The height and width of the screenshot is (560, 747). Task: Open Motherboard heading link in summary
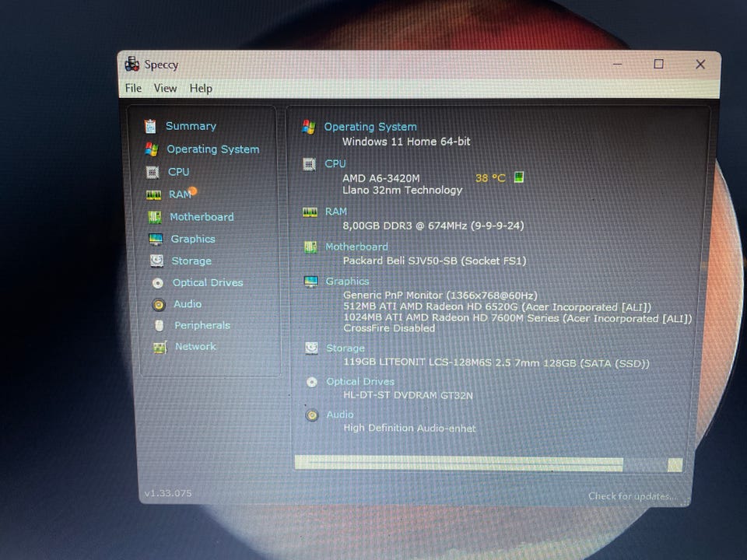tap(356, 247)
